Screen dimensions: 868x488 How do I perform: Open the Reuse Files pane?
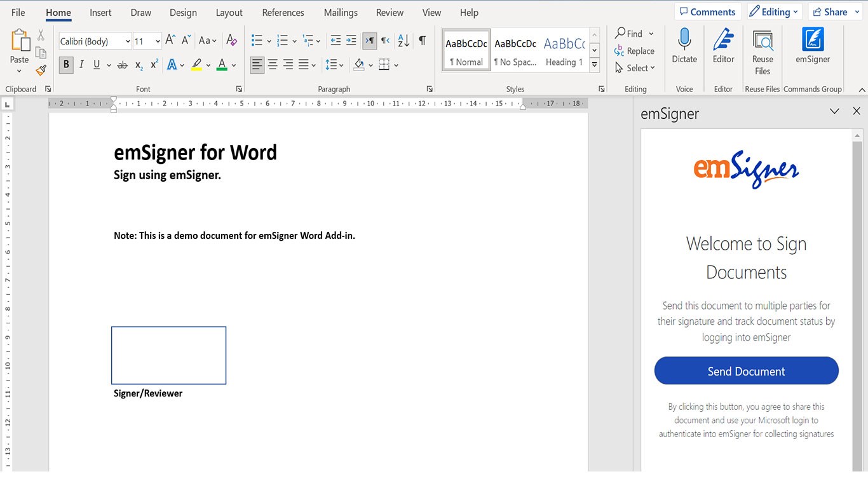(x=763, y=51)
